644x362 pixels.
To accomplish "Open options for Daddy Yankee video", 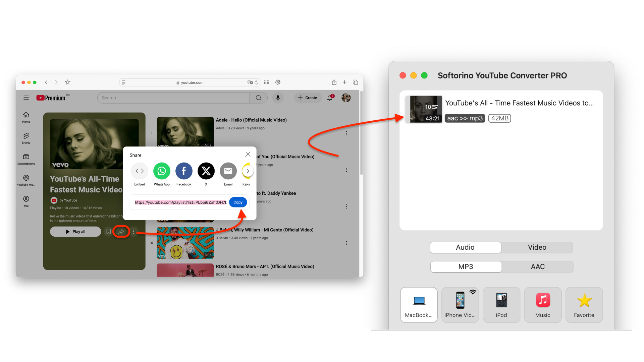I will 346,206.
